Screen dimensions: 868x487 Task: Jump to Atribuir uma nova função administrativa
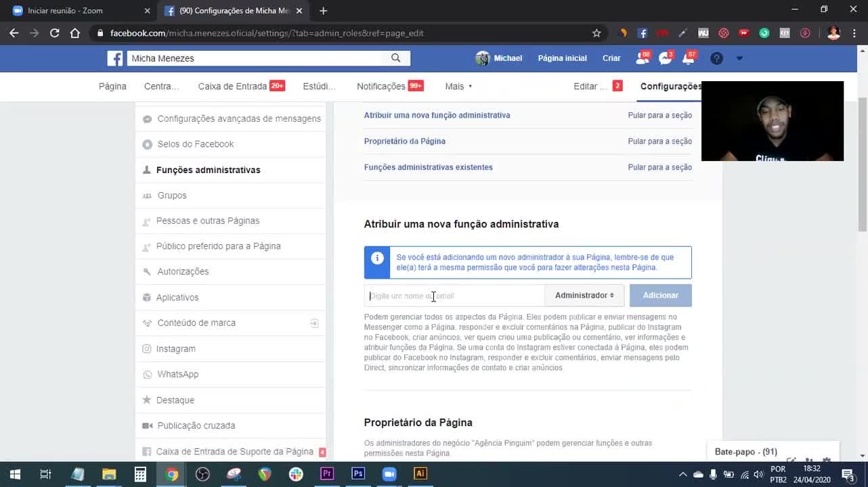click(x=437, y=115)
